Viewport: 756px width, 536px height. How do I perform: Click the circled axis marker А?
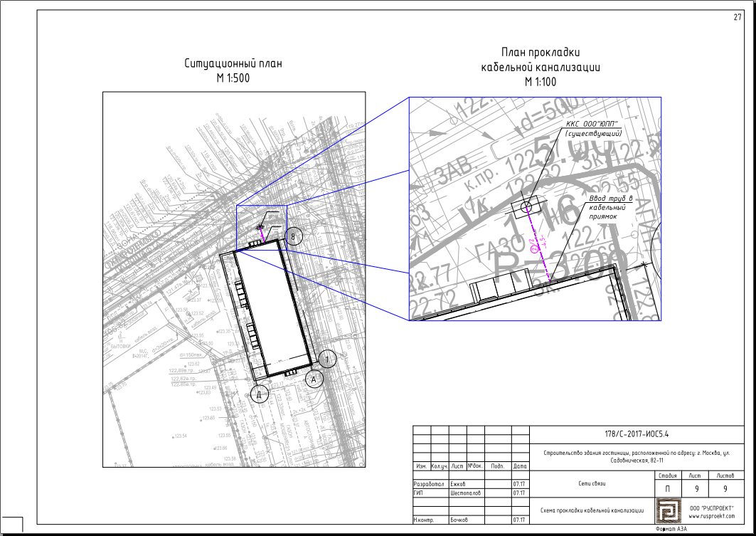point(314,379)
